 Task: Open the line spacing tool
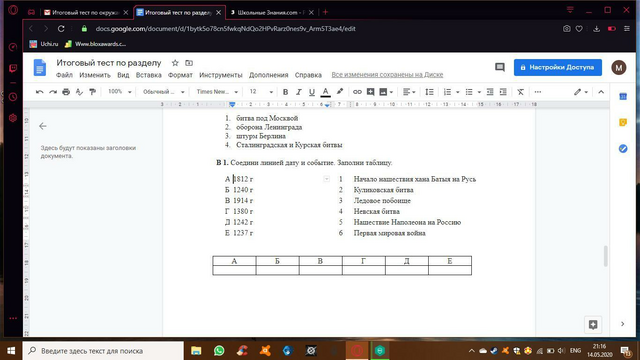click(x=429, y=92)
